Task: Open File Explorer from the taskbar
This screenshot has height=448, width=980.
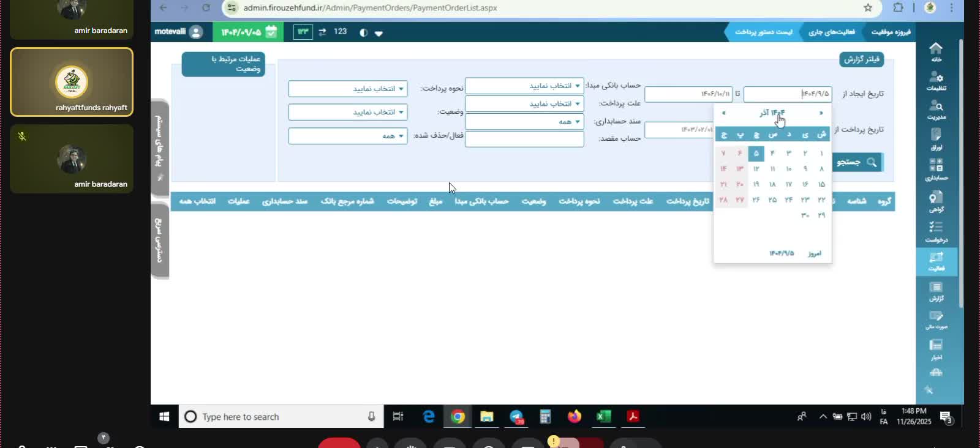Action: (x=487, y=417)
